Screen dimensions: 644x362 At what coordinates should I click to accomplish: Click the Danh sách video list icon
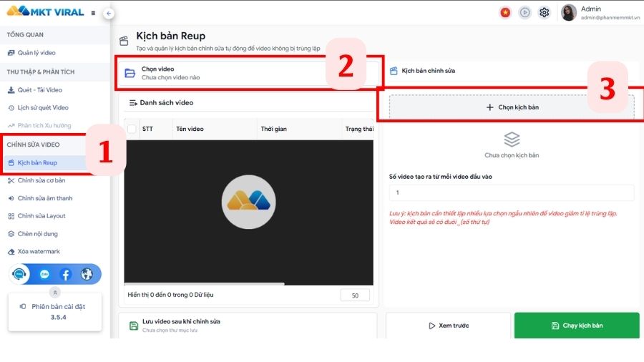click(x=133, y=102)
